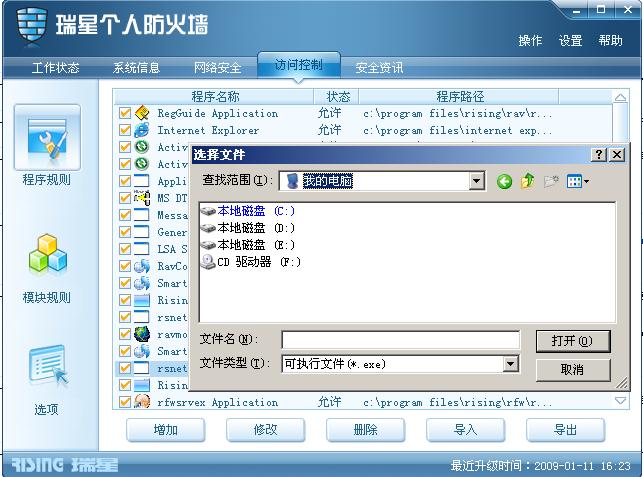Select the rfwsrvex Application row text
The width and height of the screenshot is (643, 477).
[x=218, y=402]
